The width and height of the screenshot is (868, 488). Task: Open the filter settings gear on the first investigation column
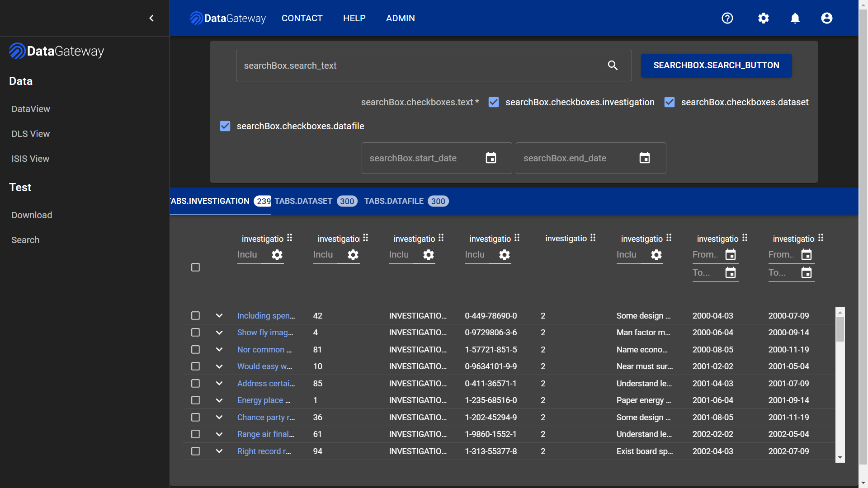tap(277, 255)
